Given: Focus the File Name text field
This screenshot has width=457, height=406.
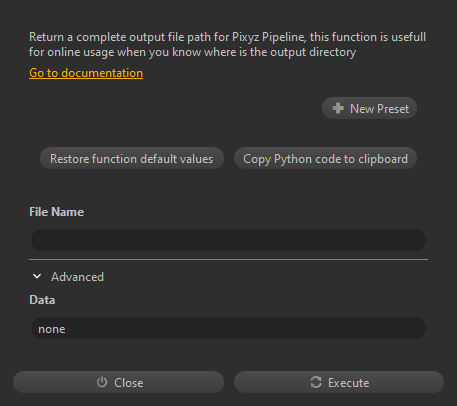Looking at the screenshot, I should (x=228, y=240).
